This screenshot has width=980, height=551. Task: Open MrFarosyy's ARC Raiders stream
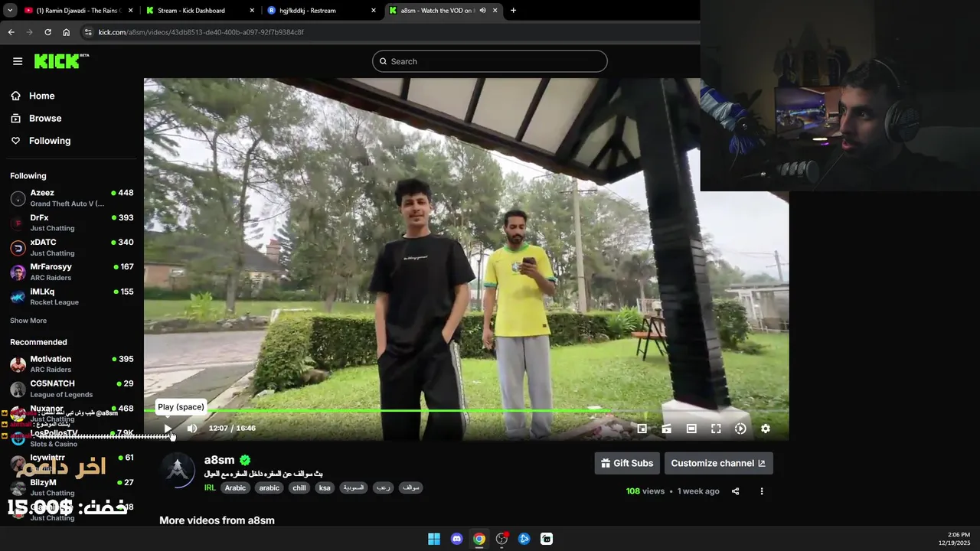[72, 272]
